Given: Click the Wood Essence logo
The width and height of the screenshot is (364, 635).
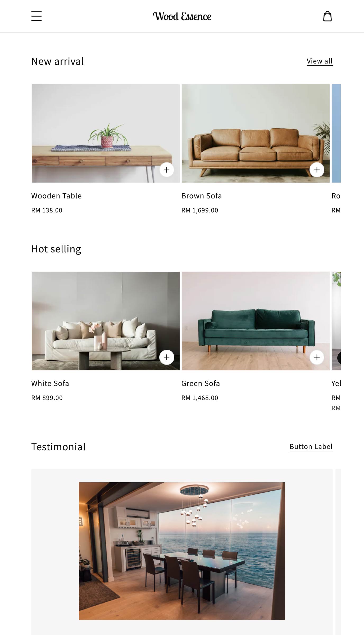Looking at the screenshot, I should pyautogui.click(x=182, y=16).
